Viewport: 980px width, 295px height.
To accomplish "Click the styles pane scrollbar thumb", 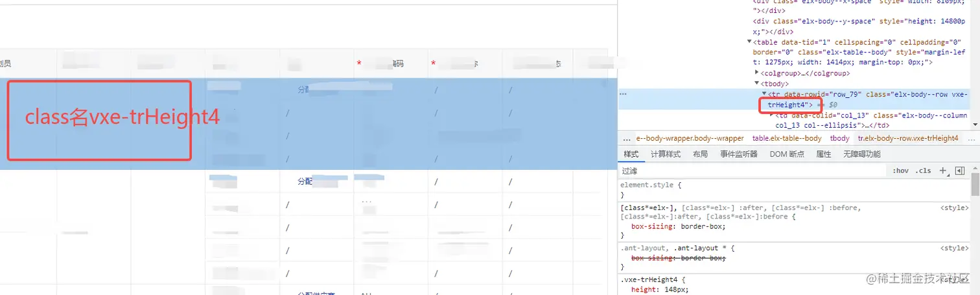I will pos(975,185).
